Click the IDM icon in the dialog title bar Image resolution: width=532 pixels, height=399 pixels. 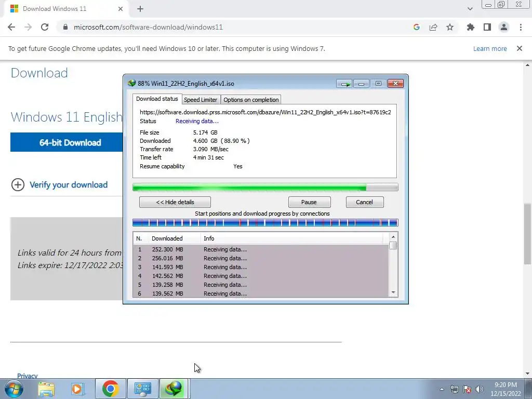coord(131,83)
